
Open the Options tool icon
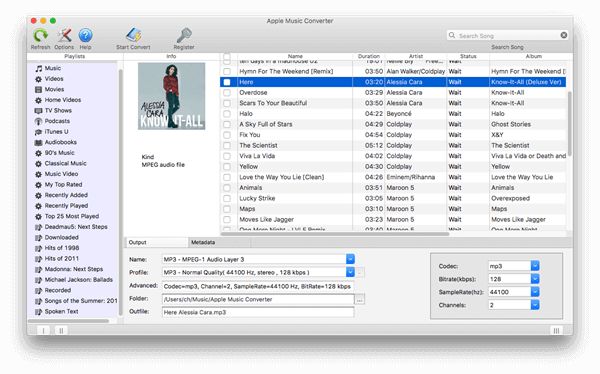pos(64,36)
